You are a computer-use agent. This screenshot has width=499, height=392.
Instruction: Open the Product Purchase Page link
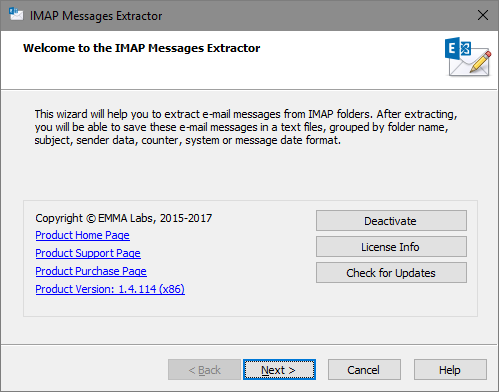91,271
